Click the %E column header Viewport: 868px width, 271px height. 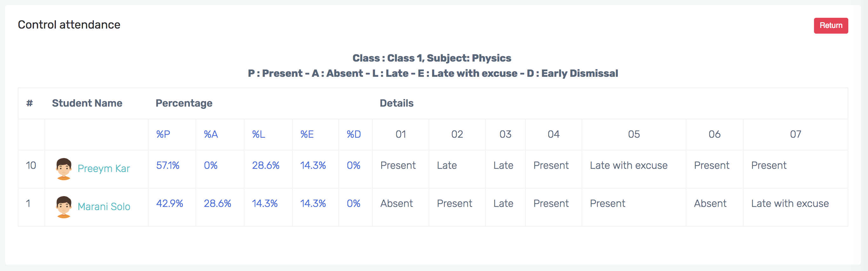307,134
